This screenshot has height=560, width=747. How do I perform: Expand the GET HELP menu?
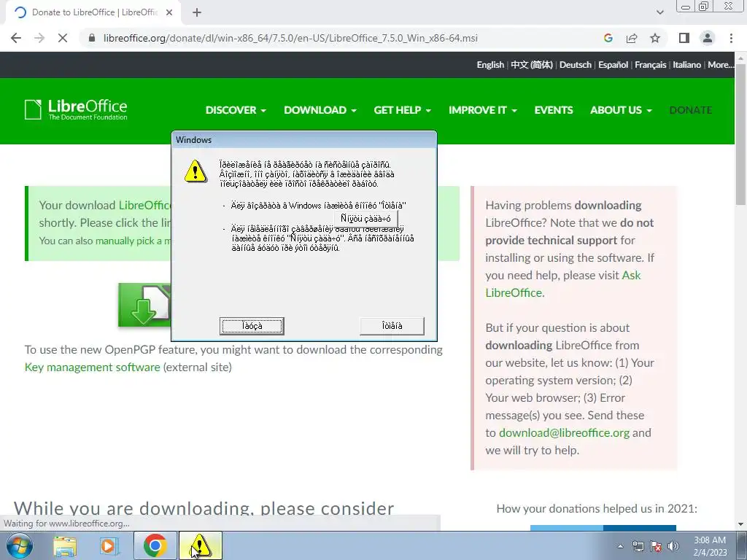pyautogui.click(x=403, y=110)
